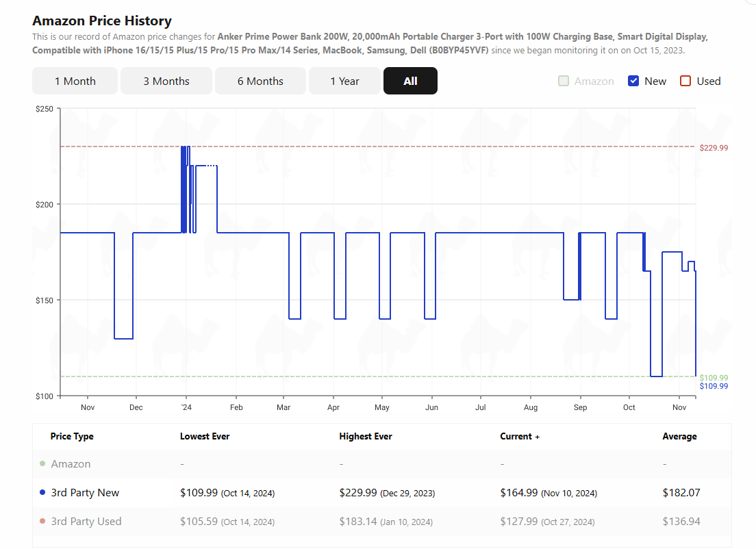Click the Jul label on chart axis
This screenshot has height=549, width=756.
point(480,407)
